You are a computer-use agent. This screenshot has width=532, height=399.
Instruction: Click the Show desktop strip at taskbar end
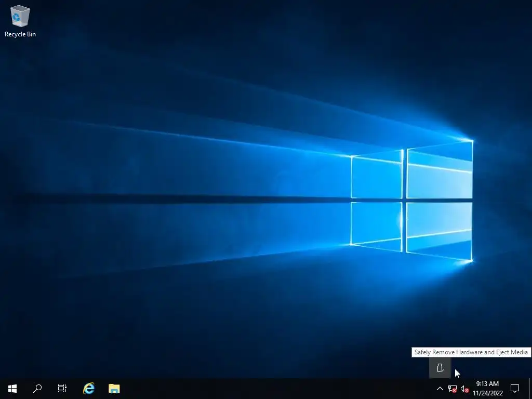click(530, 389)
